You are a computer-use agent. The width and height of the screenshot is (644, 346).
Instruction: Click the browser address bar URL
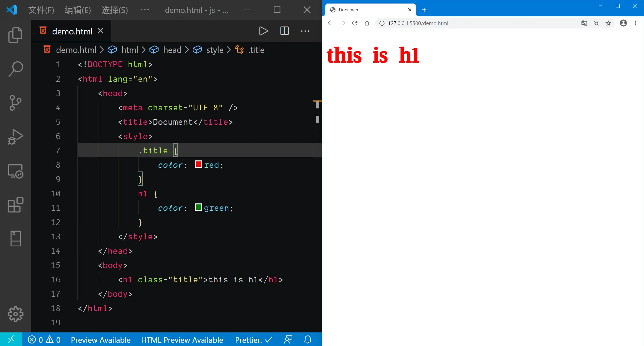(x=418, y=23)
